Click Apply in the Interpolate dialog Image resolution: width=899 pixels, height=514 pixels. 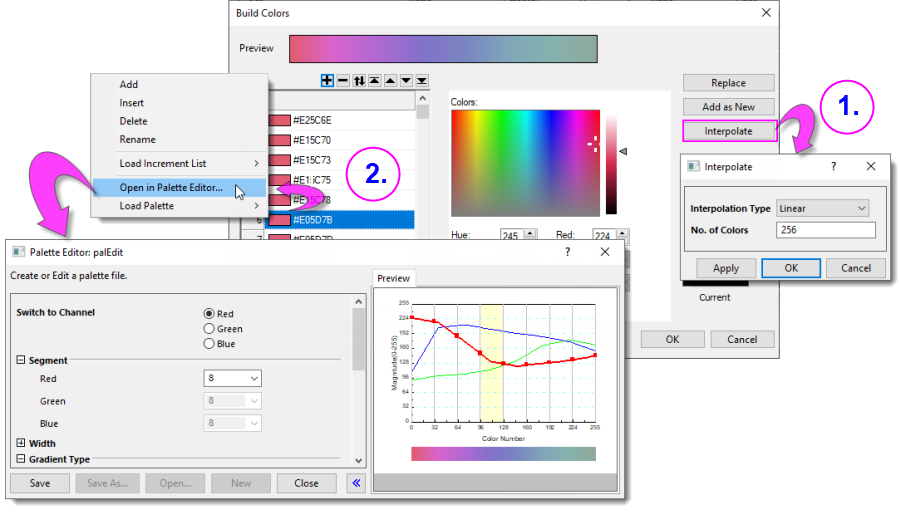tap(726, 268)
